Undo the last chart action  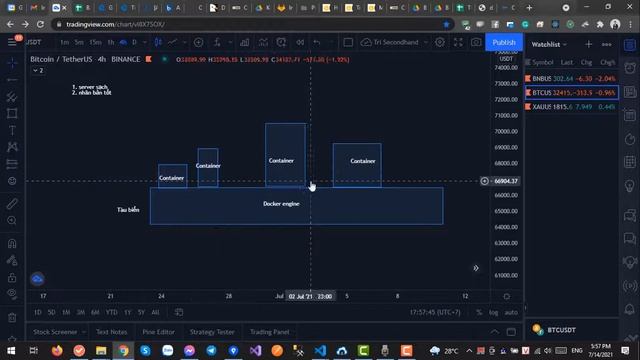pyautogui.click(x=317, y=42)
